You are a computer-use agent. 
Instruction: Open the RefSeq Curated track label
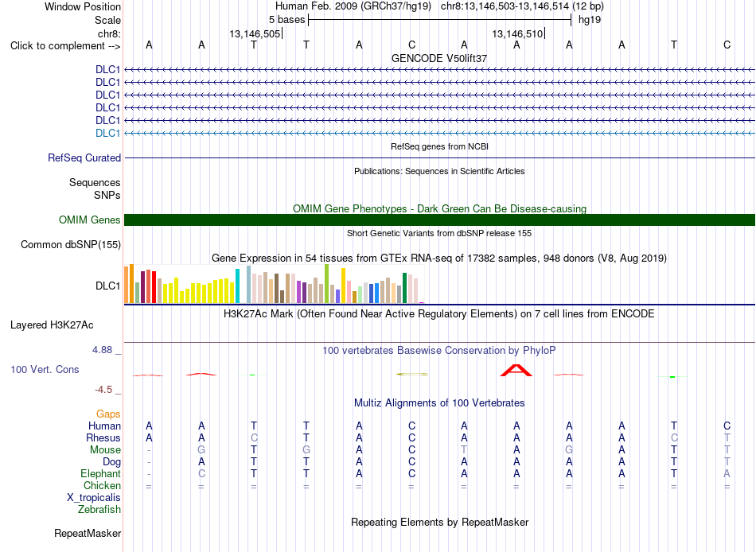pos(84,157)
